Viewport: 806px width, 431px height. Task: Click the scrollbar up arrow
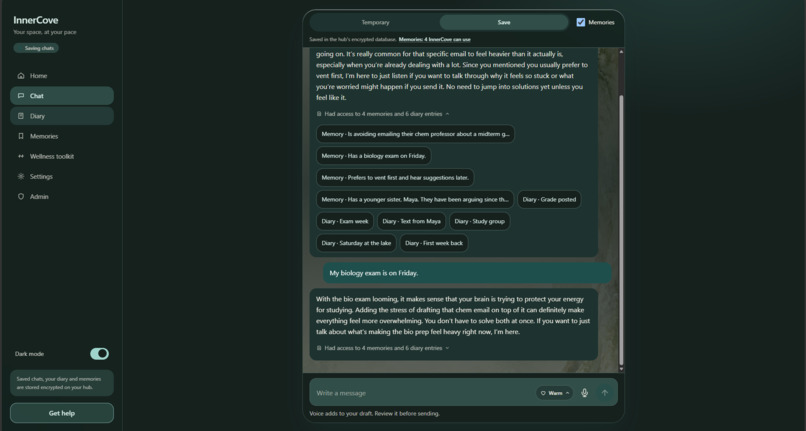coord(621,51)
